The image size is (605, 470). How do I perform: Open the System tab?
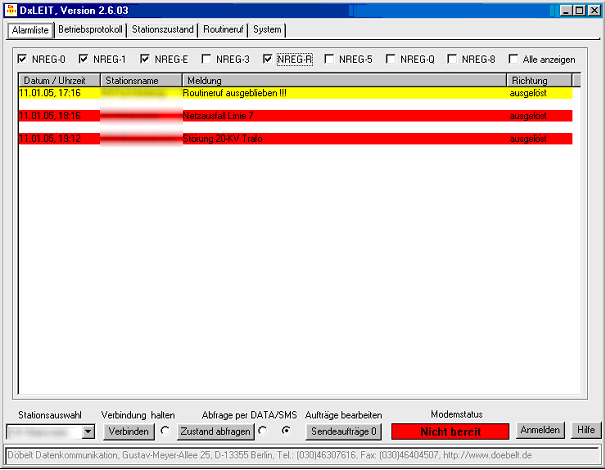(x=267, y=30)
